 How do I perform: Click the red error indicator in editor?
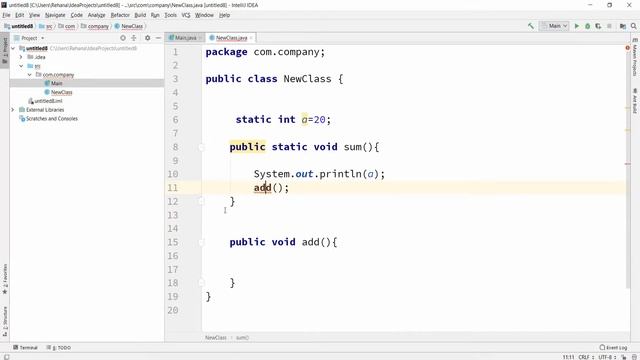point(628,48)
